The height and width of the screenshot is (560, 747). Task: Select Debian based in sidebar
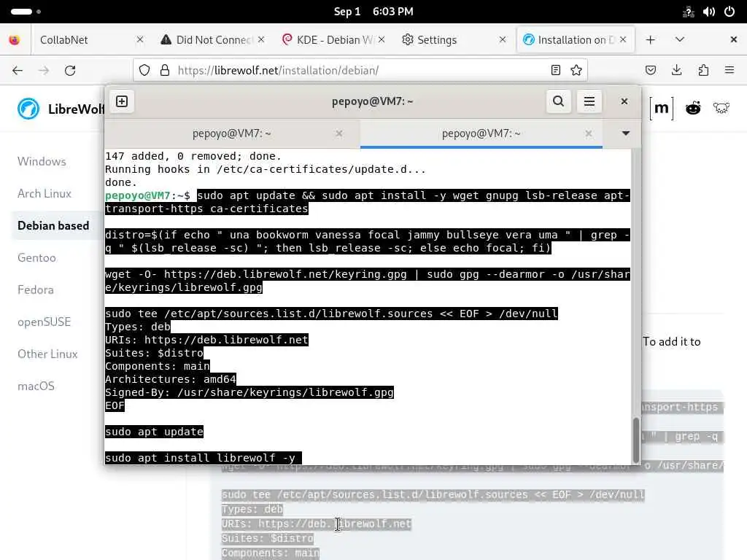(x=53, y=225)
